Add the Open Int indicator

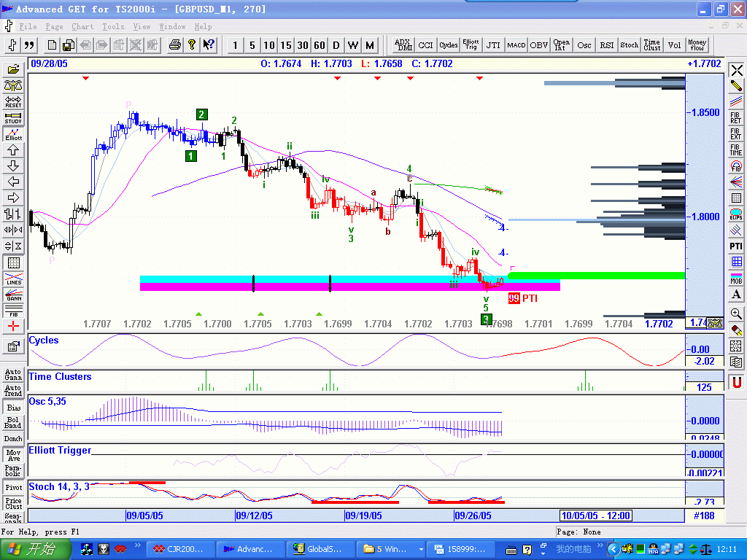click(x=561, y=45)
